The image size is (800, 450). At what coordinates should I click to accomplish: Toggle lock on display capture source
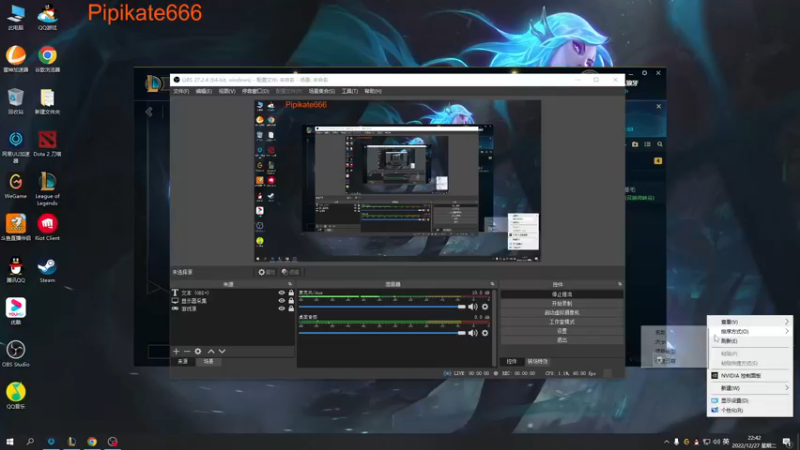tap(291, 301)
